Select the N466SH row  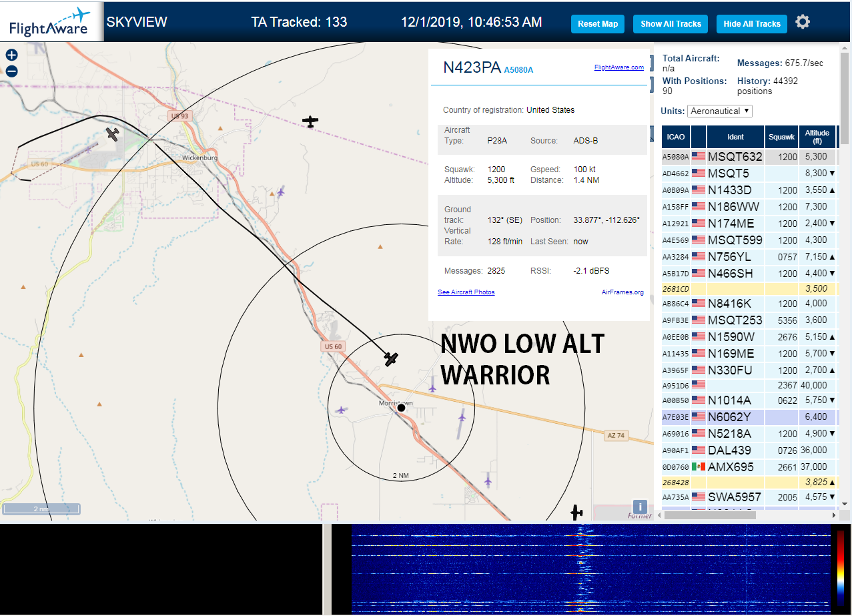[750, 273]
